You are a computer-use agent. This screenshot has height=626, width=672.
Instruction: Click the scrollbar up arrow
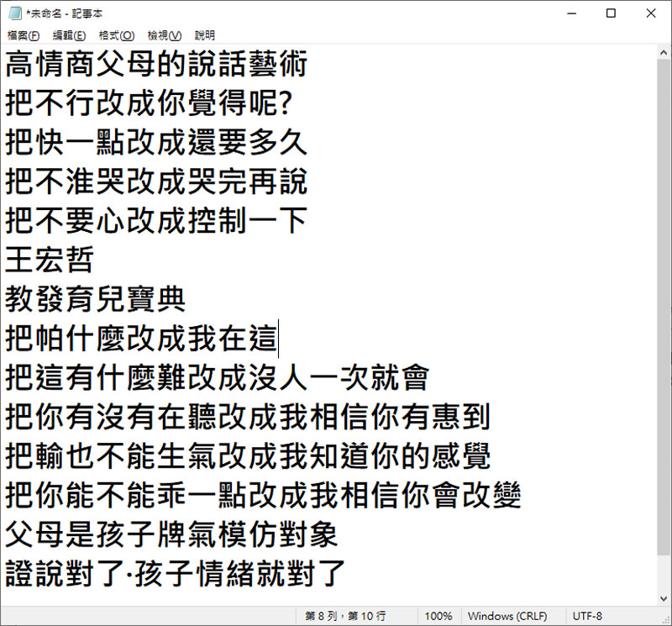click(664, 53)
